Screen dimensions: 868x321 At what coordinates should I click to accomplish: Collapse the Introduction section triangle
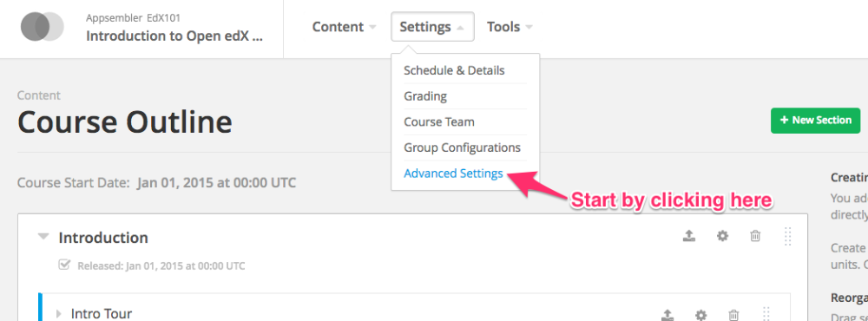click(43, 236)
